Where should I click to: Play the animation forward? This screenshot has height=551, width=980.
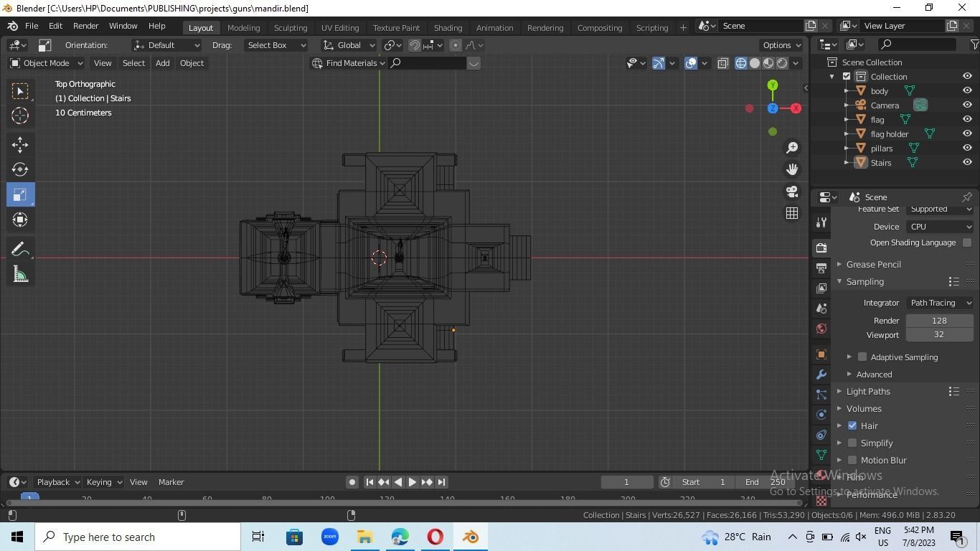(x=413, y=482)
